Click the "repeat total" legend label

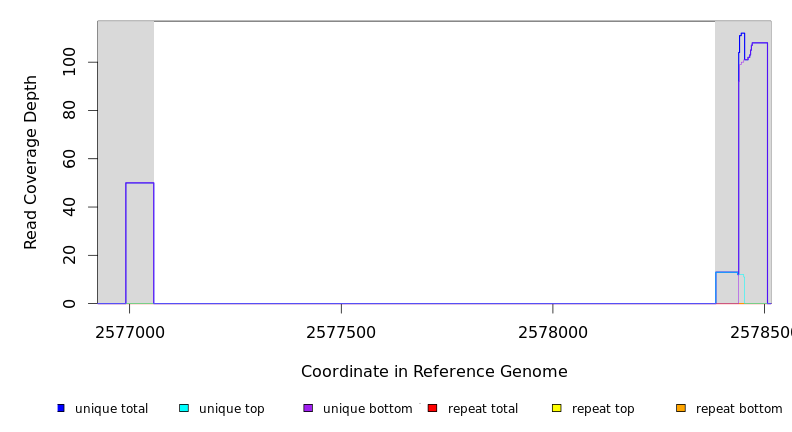[x=483, y=409]
